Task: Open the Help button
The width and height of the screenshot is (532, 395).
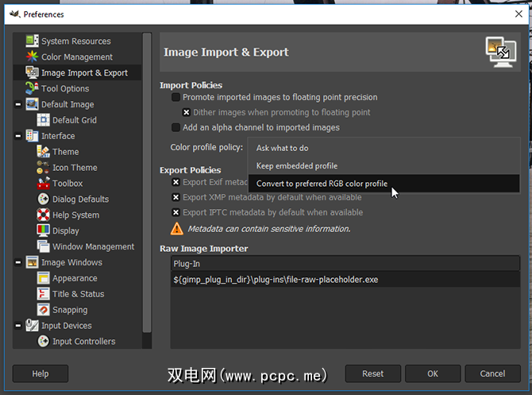Action: [40, 374]
